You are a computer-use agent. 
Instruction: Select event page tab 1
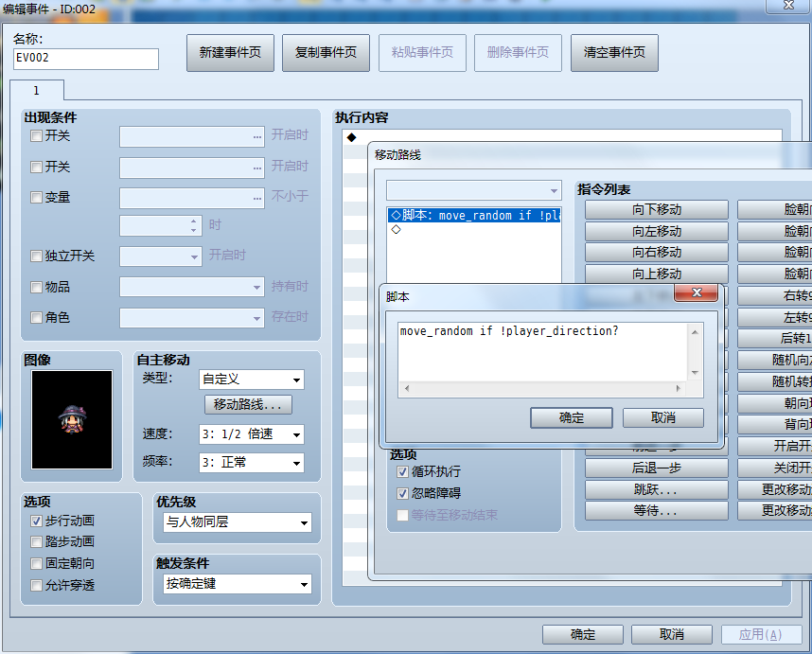(x=37, y=91)
